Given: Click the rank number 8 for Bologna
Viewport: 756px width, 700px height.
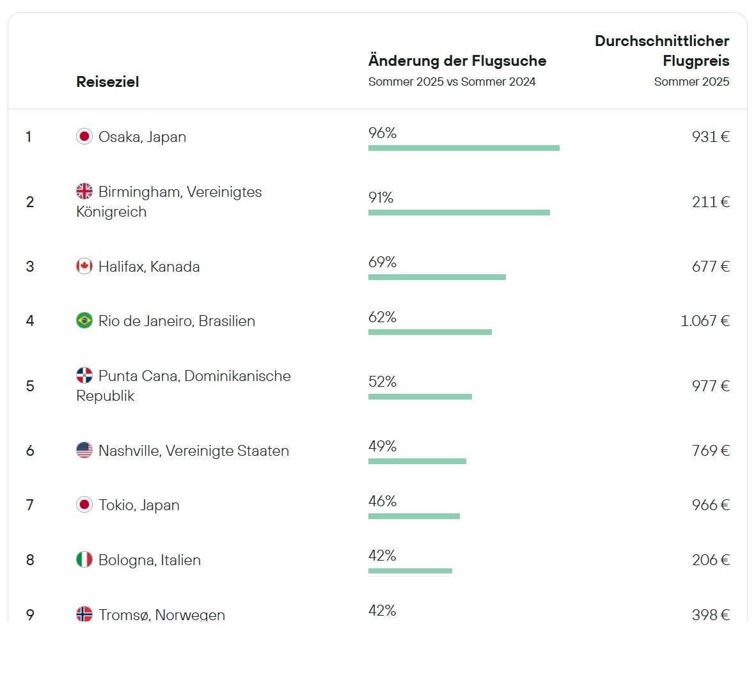Looking at the screenshot, I should click(30, 560).
